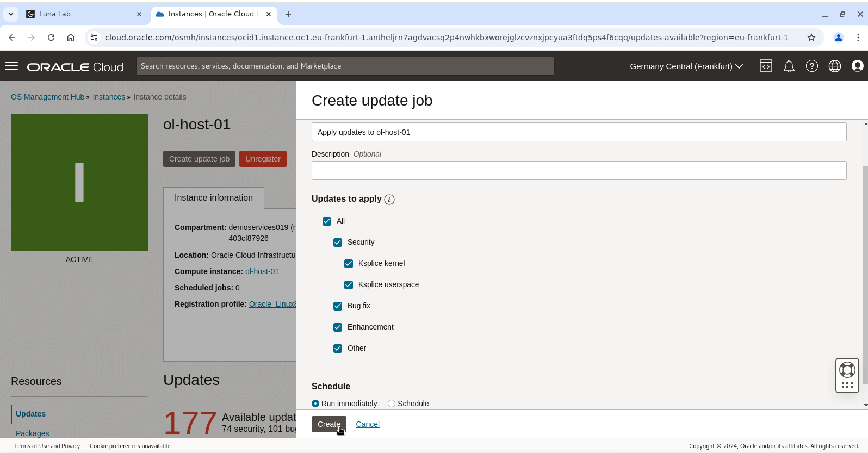Screen dimensions: 868x453
Task: Switch to the Instances Oracle Cloud tab
Action: 214,14
